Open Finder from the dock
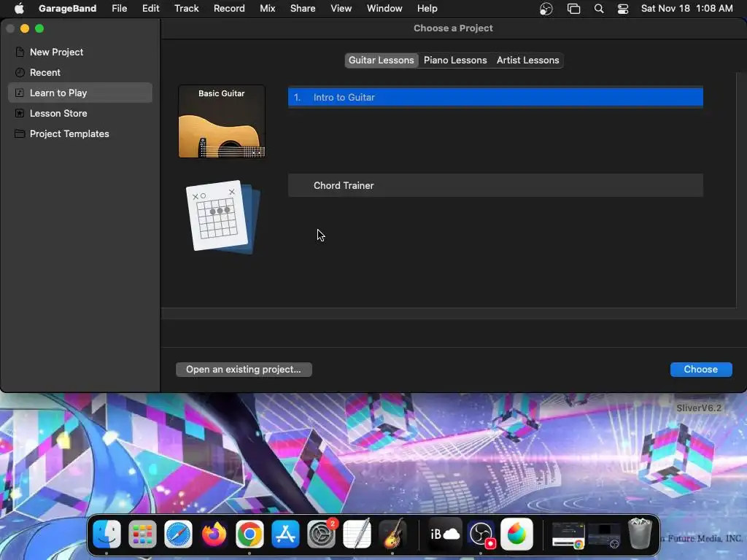The height and width of the screenshot is (560, 747). click(107, 534)
